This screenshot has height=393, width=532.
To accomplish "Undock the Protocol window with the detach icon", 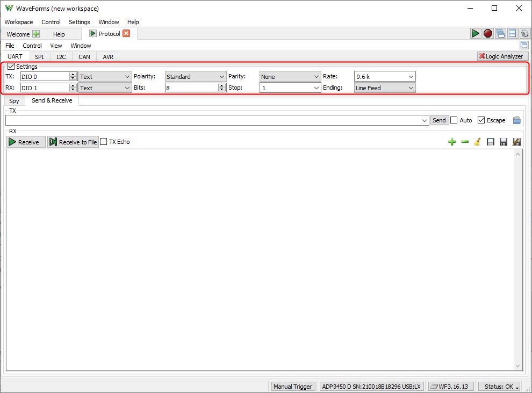I will point(524,45).
